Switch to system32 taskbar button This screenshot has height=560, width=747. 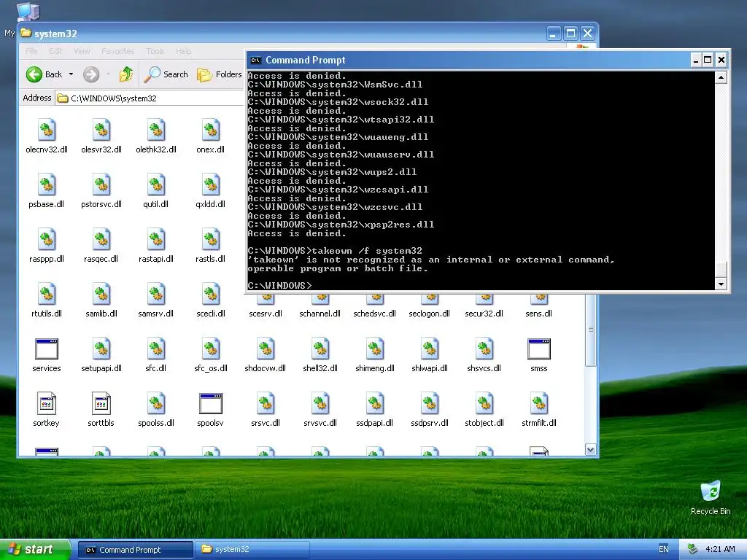(252, 550)
